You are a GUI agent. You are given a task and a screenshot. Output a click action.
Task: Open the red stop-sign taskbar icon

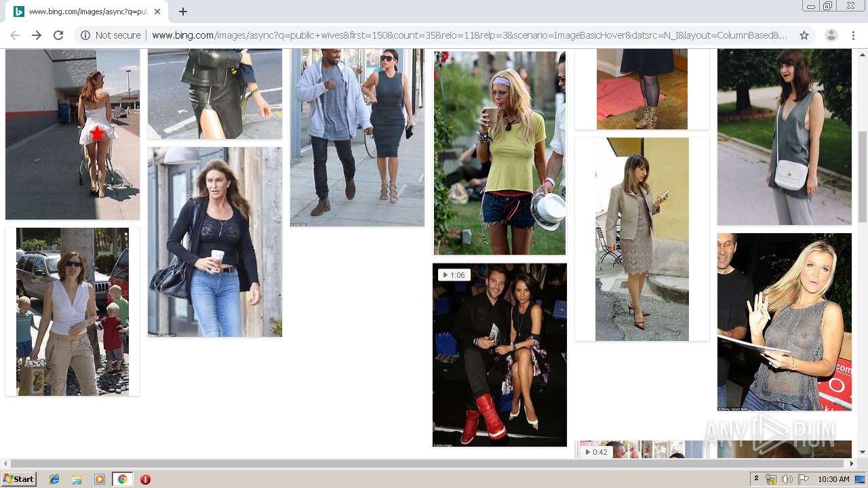145,479
